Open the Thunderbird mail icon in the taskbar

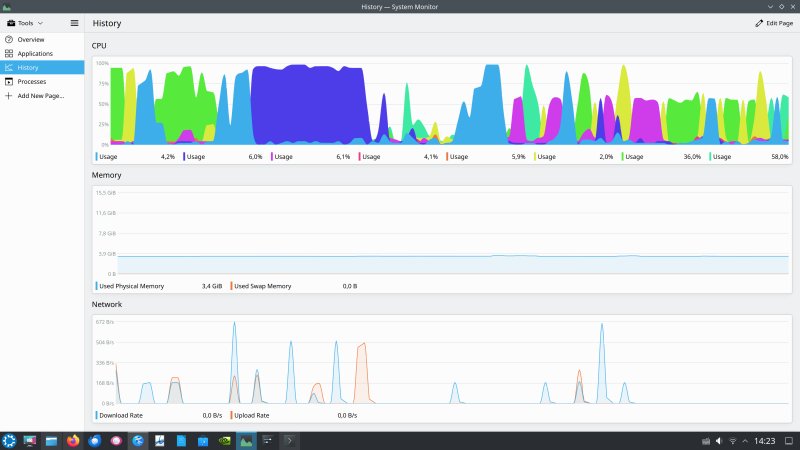click(x=94, y=440)
